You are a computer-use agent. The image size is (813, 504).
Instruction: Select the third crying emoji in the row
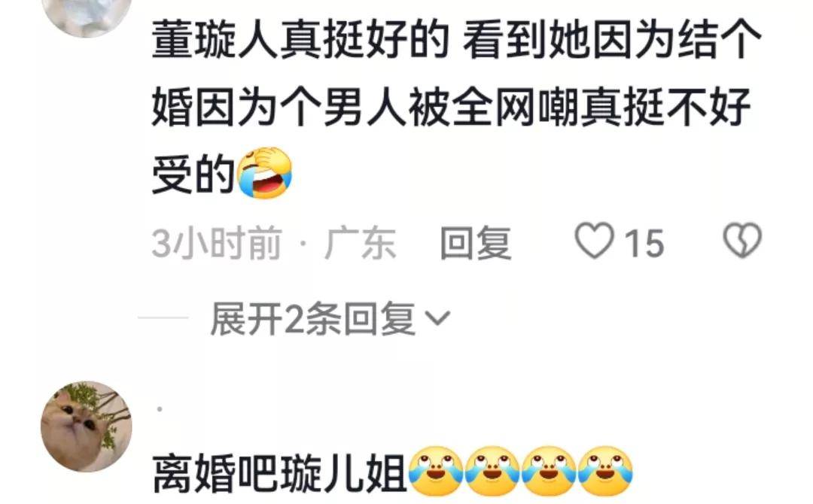[549, 472]
